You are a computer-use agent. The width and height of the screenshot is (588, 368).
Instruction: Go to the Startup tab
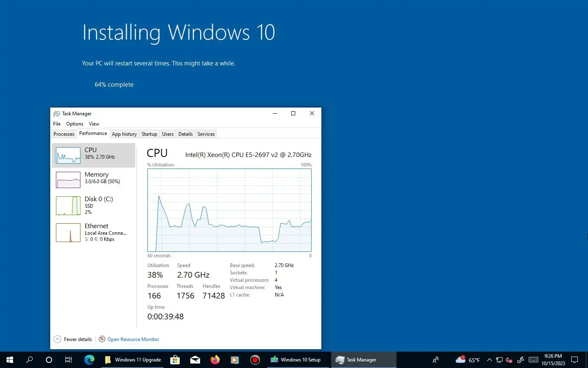[149, 134]
